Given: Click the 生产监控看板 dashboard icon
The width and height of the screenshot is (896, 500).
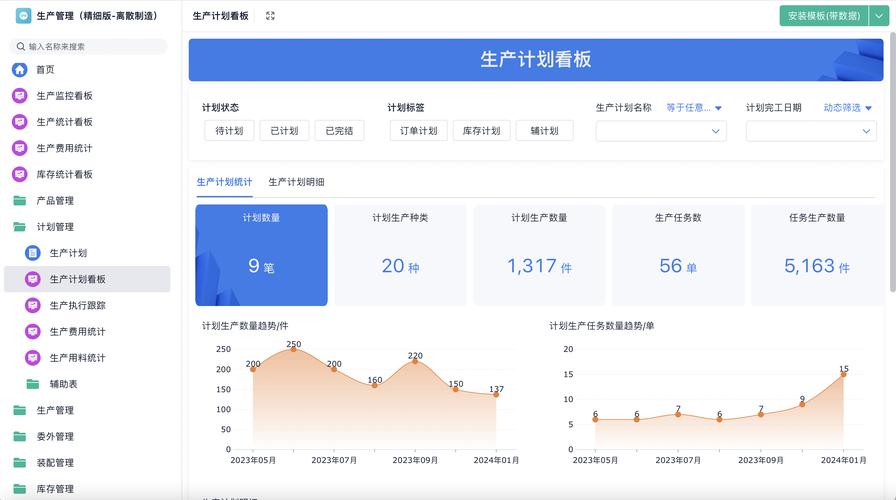Looking at the screenshot, I should 20,95.
